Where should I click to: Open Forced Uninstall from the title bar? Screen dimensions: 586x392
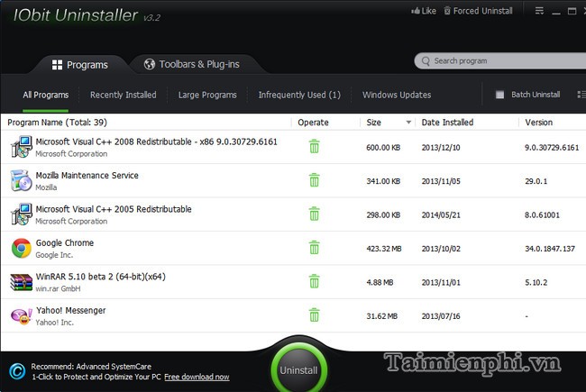(479, 11)
